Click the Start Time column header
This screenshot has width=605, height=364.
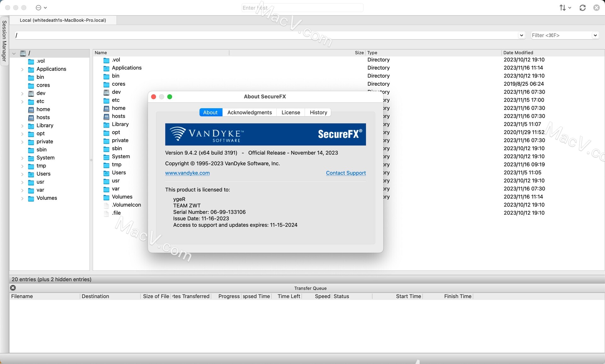click(398, 296)
